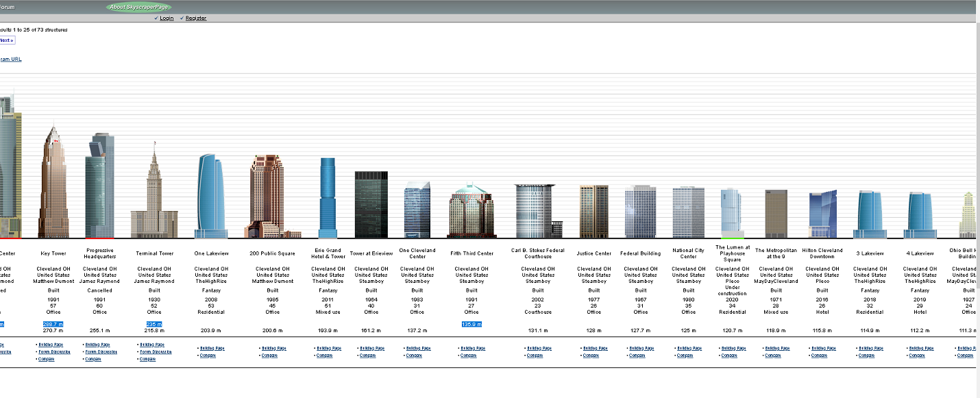Click the Register link
The image size is (980, 398).
tap(196, 18)
